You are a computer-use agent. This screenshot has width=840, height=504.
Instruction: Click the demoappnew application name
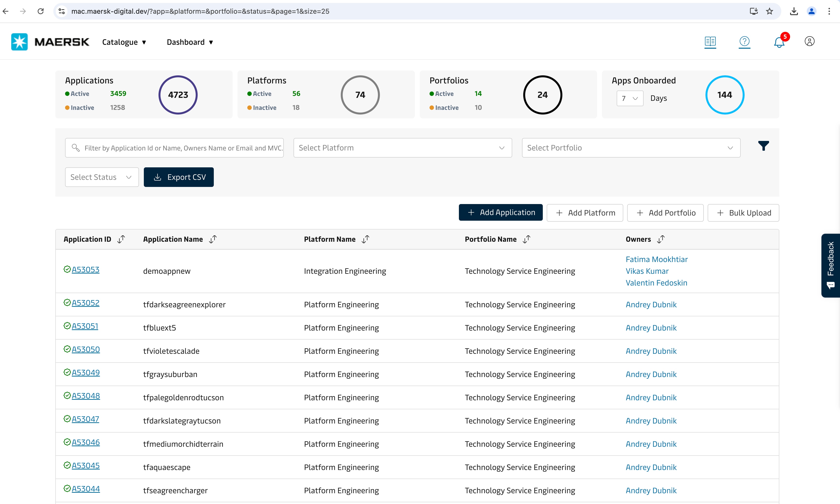(167, 271)
